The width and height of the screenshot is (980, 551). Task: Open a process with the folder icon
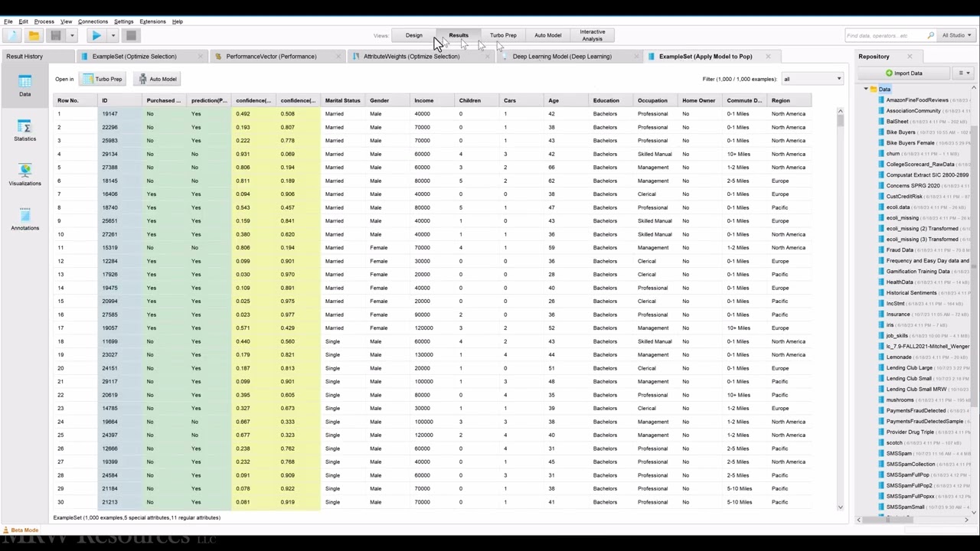pos(34,35)
